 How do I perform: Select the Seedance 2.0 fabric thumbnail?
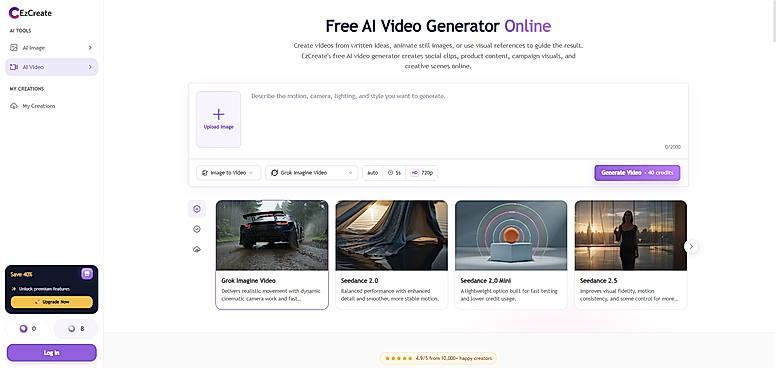[391, 235]
